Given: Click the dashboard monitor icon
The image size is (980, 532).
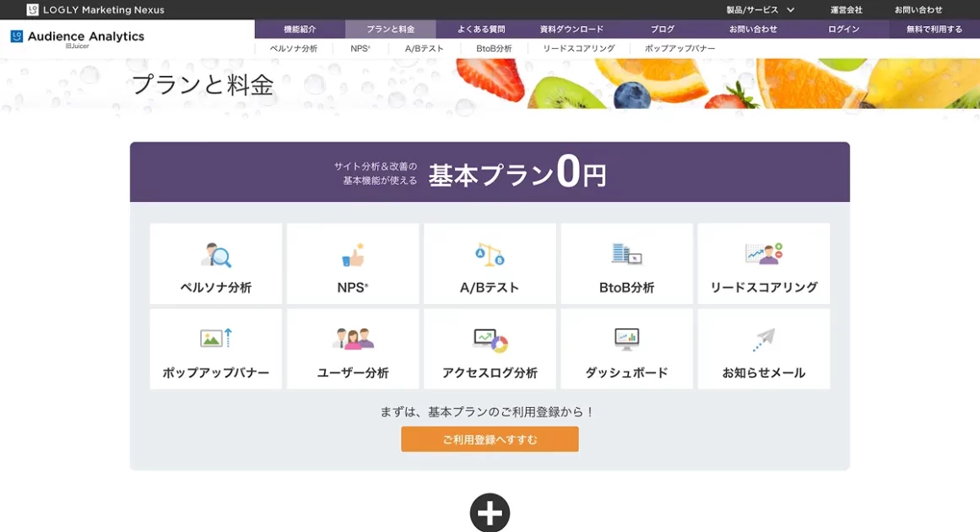Looking at the screenshot, I should (626, 339).
